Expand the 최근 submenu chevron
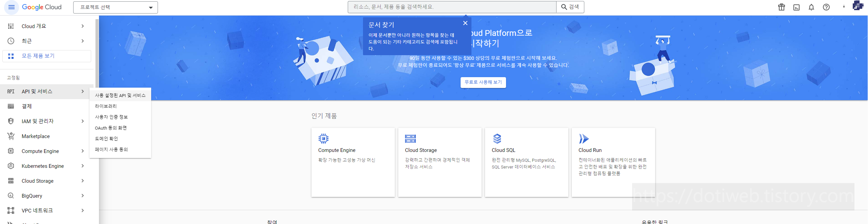The width and height of the screenshot is (868, 224). coord(83,41)
